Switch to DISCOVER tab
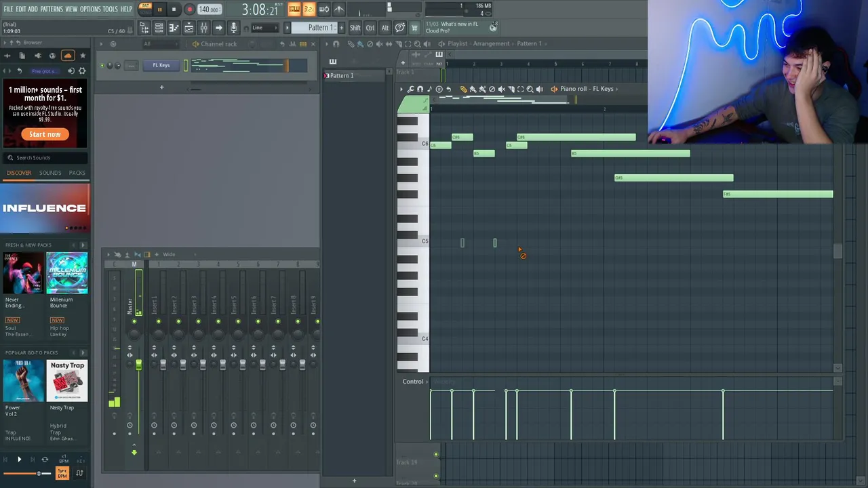 pos(19,173)
